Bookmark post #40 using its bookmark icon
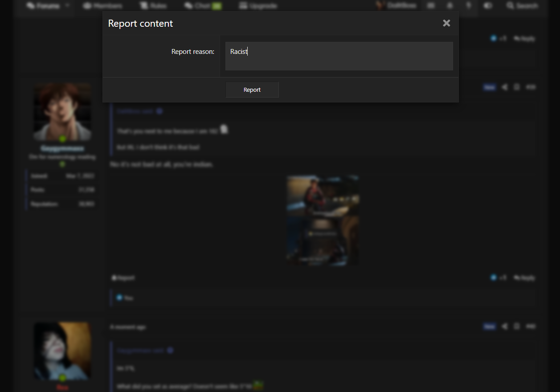560x392 pixels. pos(516,327)
